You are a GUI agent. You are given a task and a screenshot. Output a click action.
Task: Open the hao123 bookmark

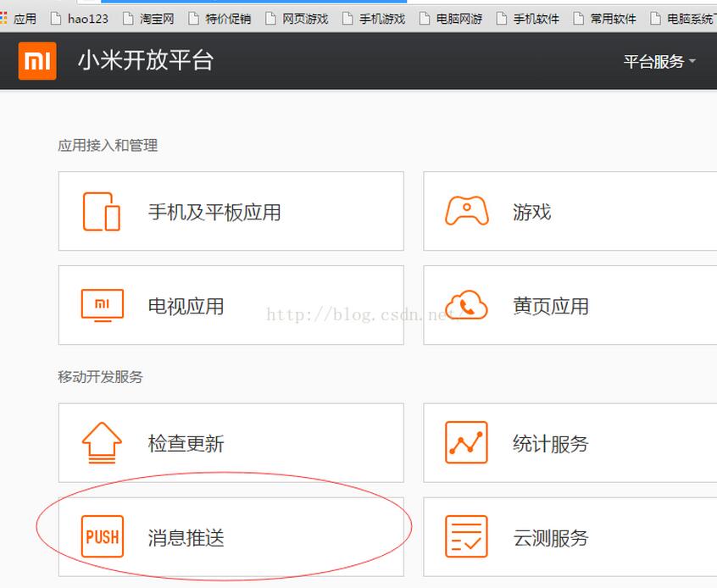coord(80,19)
